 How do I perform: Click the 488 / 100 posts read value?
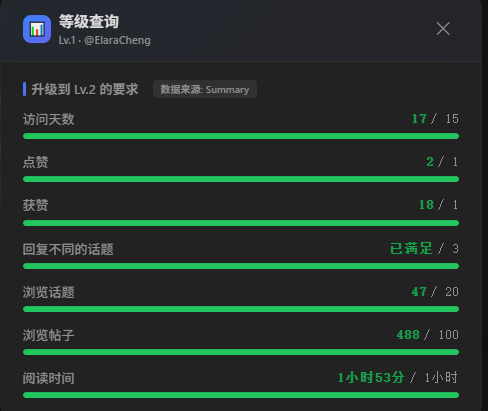[x=428, y=334]
